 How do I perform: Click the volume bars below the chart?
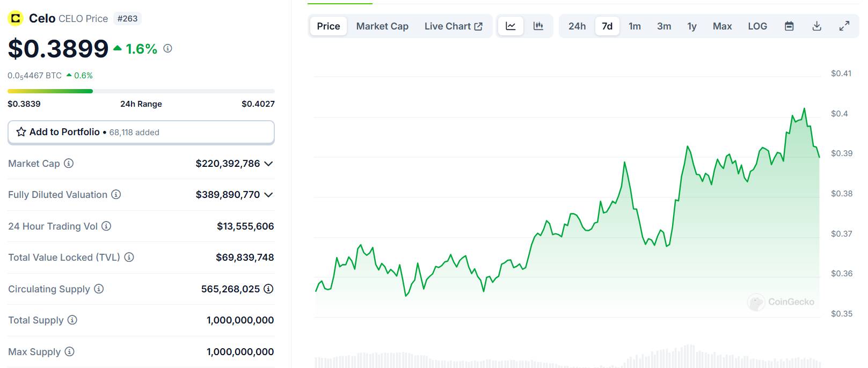click(x=567, y=357)
